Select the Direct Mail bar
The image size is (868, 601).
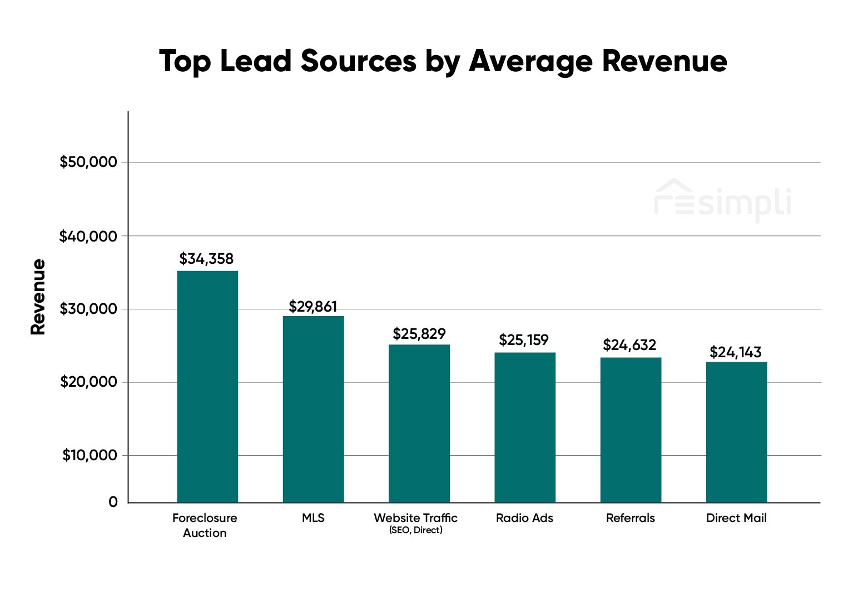[737, 432]
